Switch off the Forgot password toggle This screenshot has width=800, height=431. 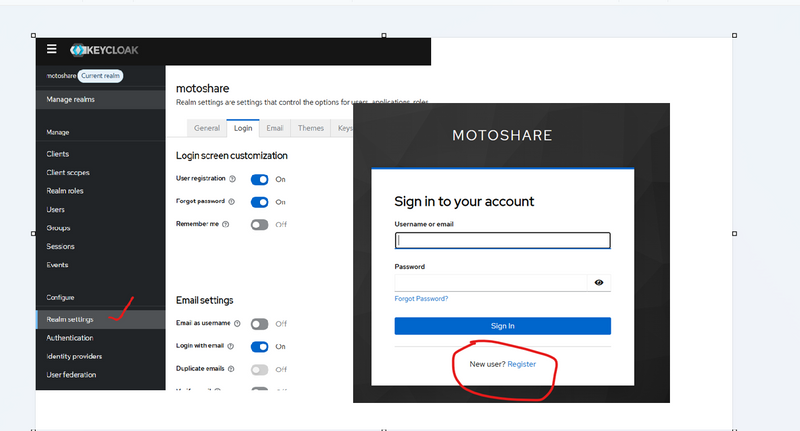[x=260, y=202]
